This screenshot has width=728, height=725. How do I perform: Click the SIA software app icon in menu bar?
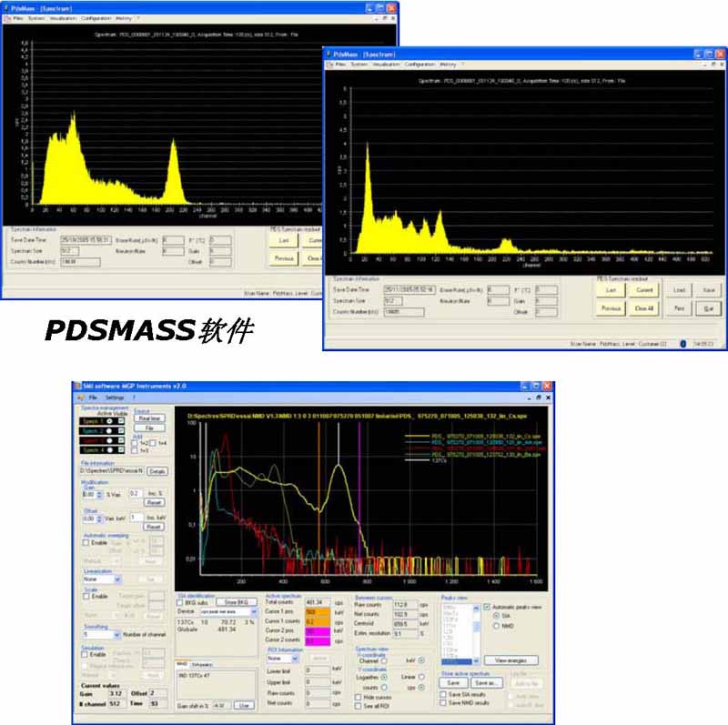click(x=79, y=398)
